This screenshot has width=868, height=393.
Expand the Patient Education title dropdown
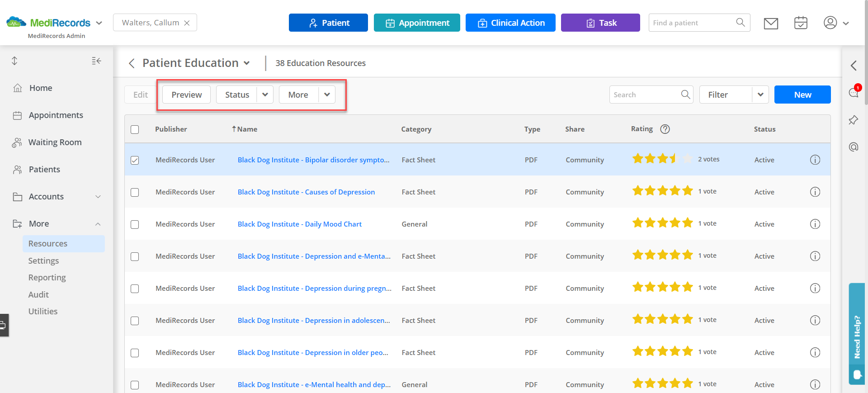(x=247, y=63)
